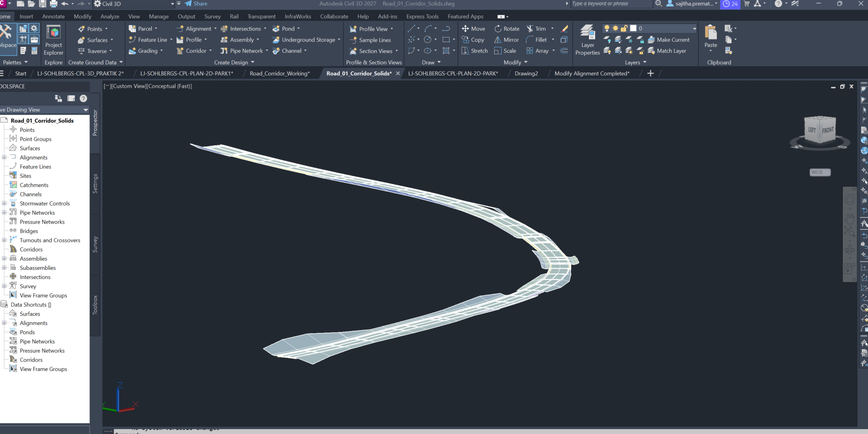Click the keyword search input field
This screenshot has height=434, width=868.
point(611,4)
